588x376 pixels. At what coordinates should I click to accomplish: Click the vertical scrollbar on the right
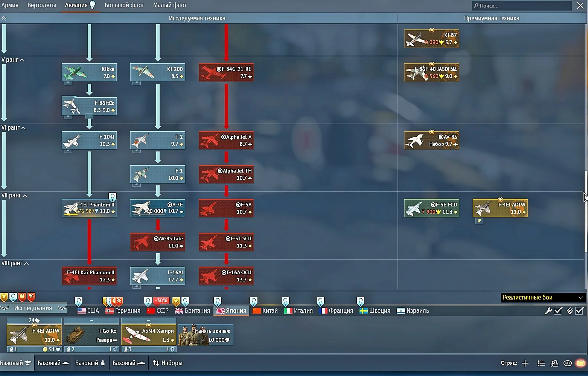(585, 211)
